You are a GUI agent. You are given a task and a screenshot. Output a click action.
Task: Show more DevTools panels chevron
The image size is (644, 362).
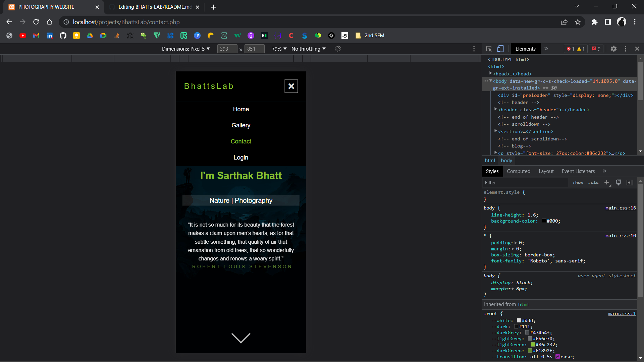[546, 49]
